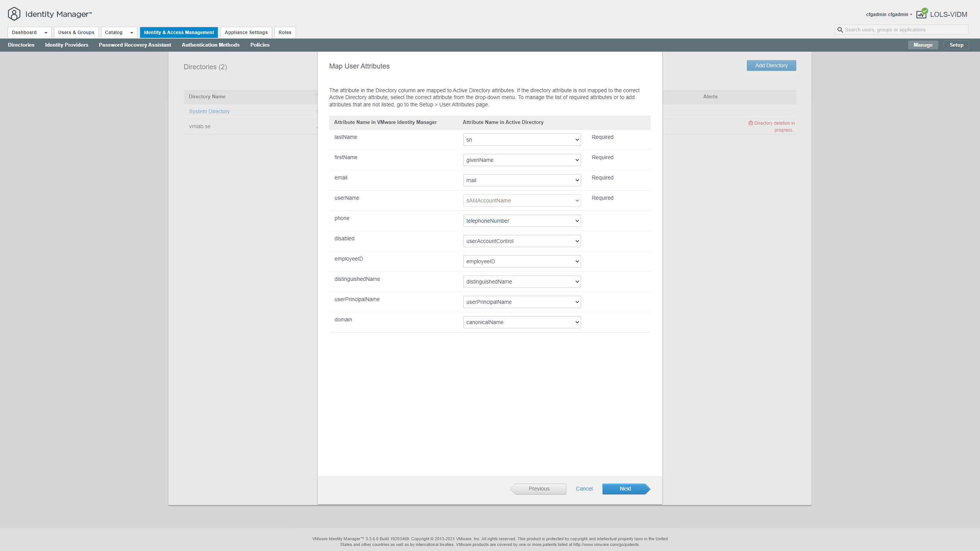
Task: Click the Alerts column header
Action: [710, 96]
